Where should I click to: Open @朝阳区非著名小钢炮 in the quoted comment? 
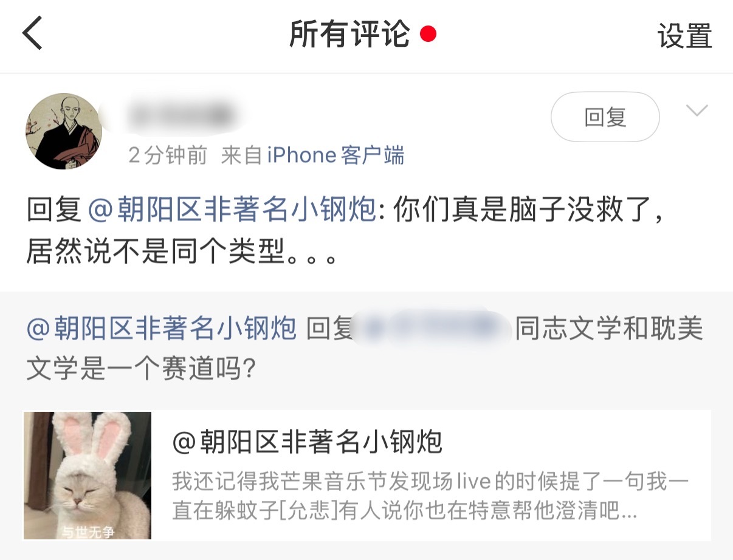[161, 328]
